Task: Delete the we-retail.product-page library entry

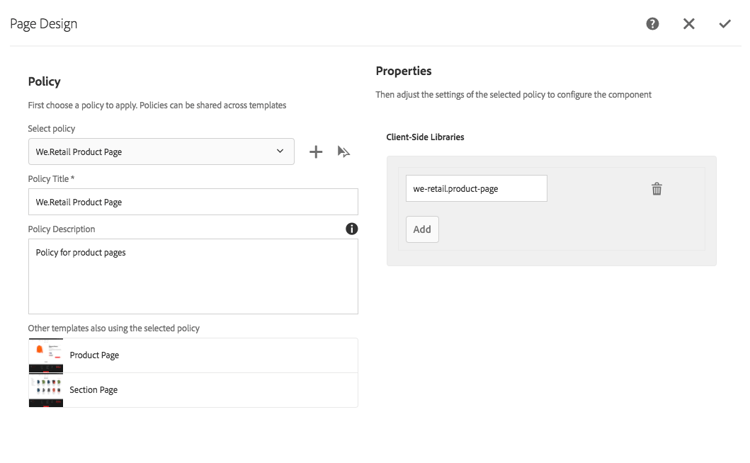Action: tap(657, 189)
